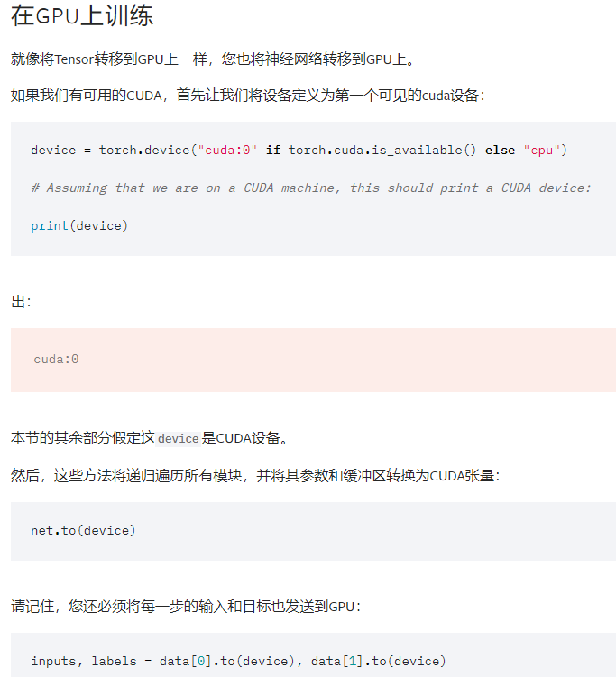This screenshot has height=677, width=616.
Task: Click data[1].to(device) in the last code block
Action: 378,661
